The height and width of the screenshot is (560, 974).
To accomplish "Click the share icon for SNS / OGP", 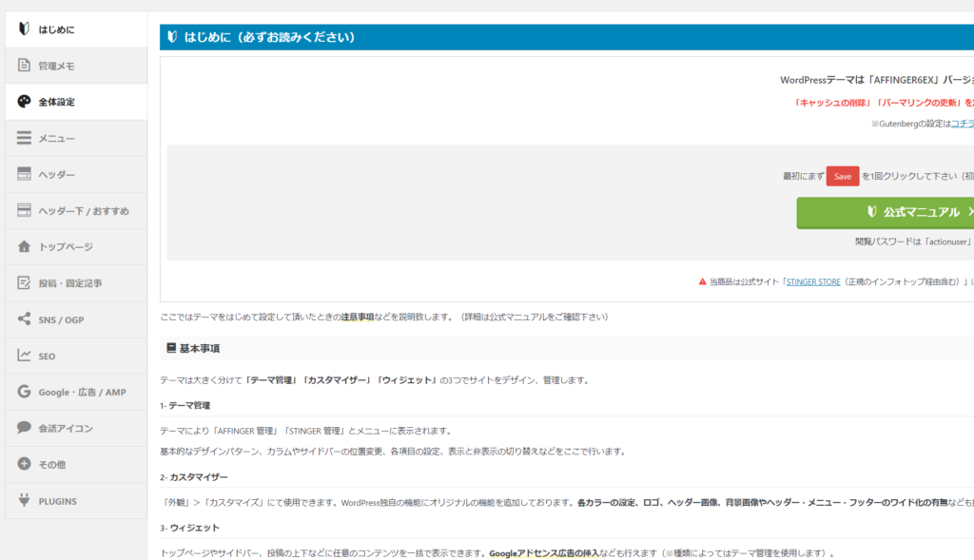I will pyautogui.click(x=24, y=319).
